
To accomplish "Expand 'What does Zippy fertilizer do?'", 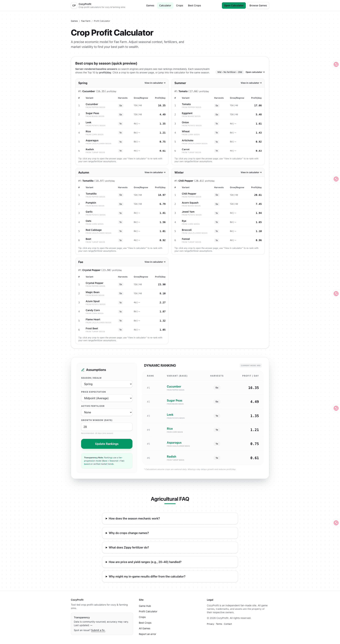I will (170, 547).
